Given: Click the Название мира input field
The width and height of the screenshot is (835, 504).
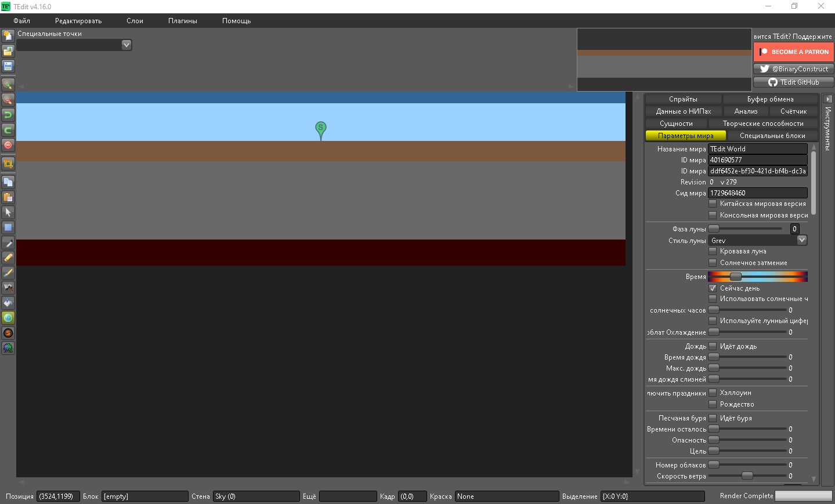Looking at the screenshot, I should point(758,149).
